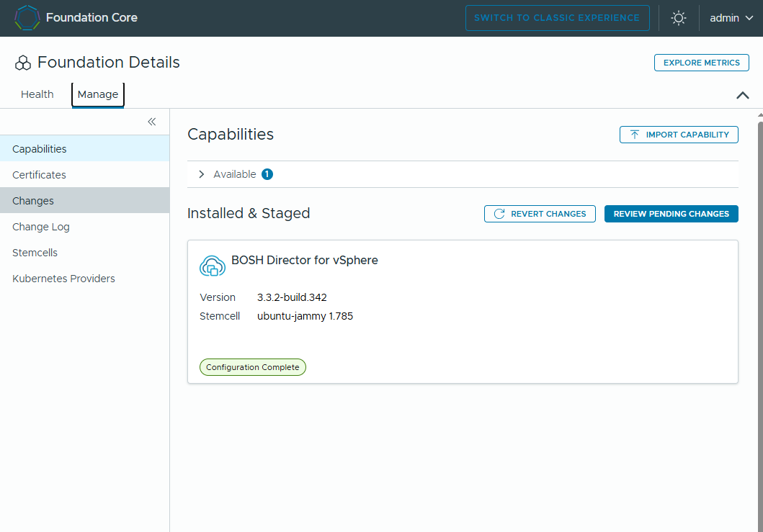
Task: Expand the Available section chevron
Action: point(202,174)
